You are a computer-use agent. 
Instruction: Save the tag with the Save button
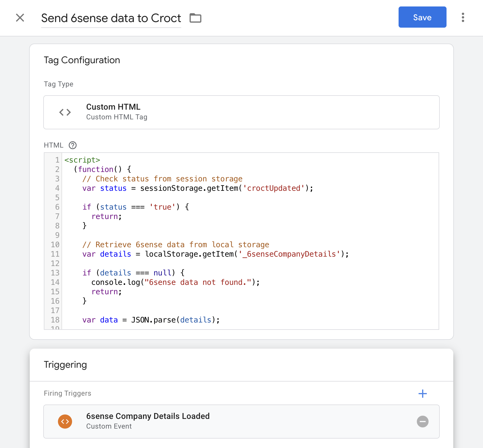tap(422, 17)
